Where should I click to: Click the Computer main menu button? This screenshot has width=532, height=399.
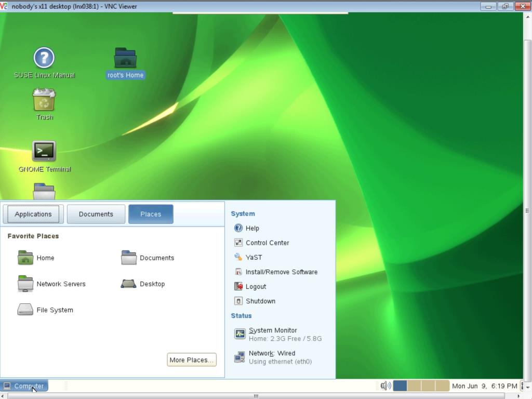(x=24, y=386)
